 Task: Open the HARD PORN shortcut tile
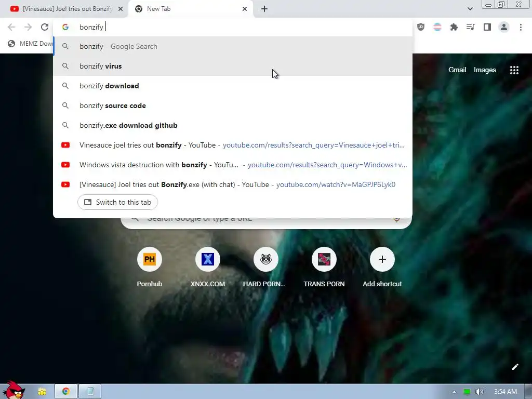(x=265, y=268)
